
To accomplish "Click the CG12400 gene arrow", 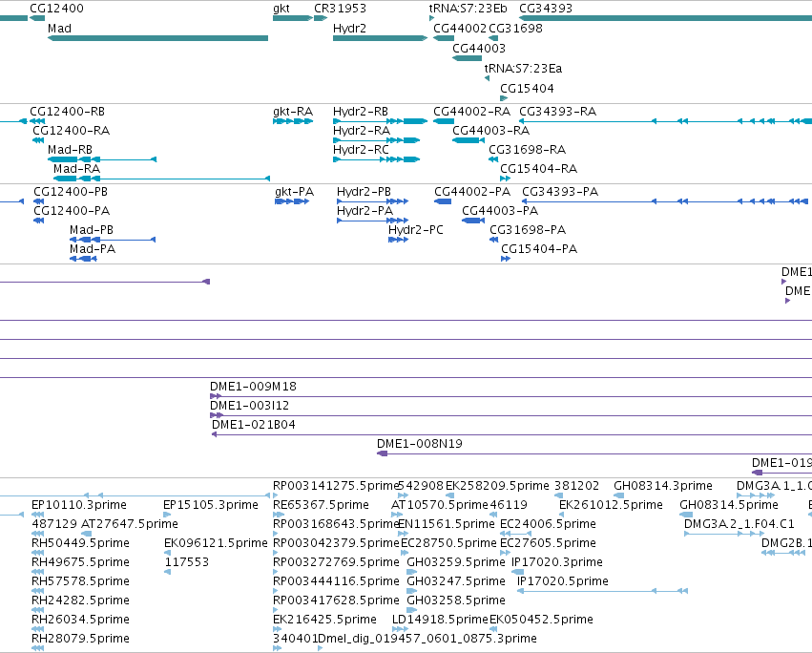I will 37,18.
